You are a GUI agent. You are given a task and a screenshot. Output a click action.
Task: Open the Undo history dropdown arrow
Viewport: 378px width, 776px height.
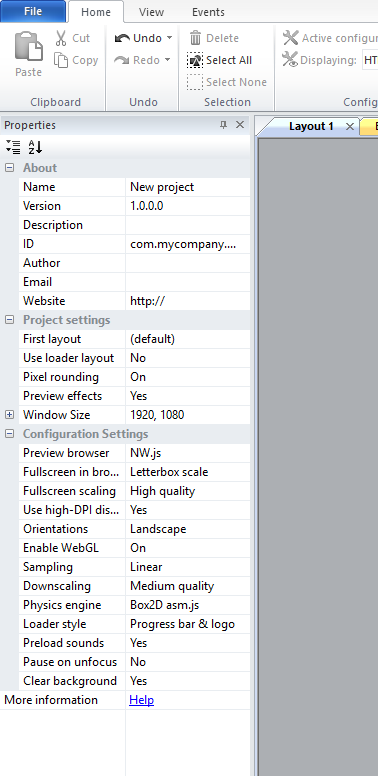pos(169,38)
